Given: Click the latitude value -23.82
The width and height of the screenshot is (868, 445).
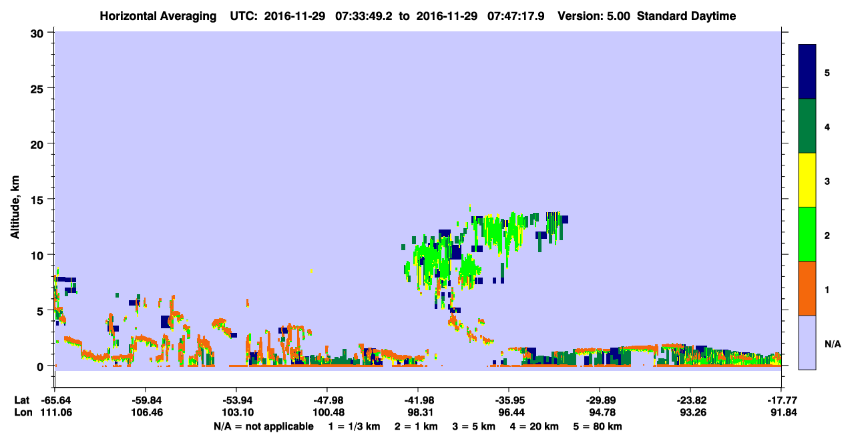Looking at the screenshot, I should (x=690, y=400).
